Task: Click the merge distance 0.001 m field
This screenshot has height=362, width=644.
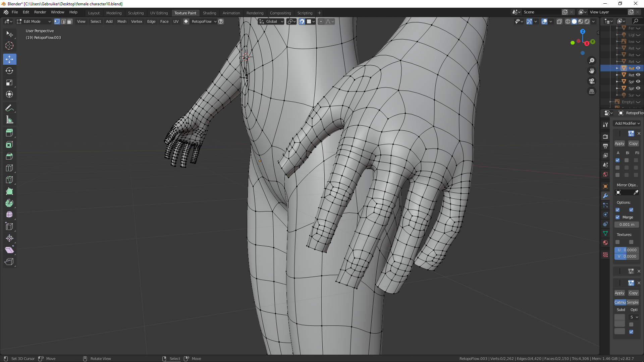Action: pyautogui.click(x=627, y=225)
